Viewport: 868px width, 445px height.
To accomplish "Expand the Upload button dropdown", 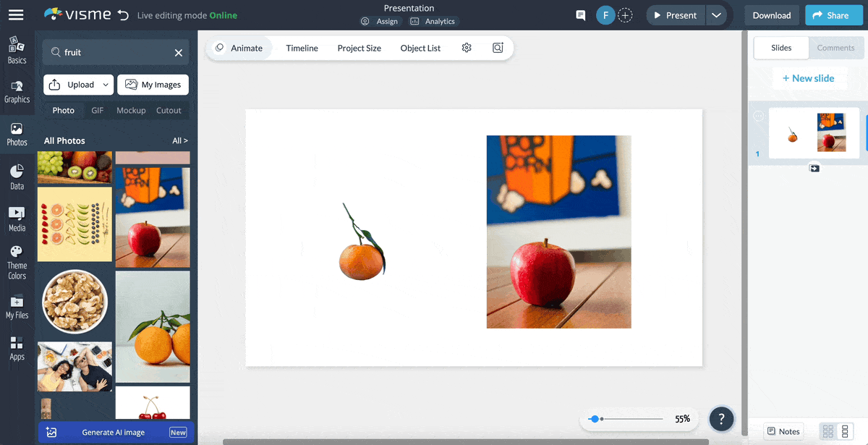I will coord(106,85).
